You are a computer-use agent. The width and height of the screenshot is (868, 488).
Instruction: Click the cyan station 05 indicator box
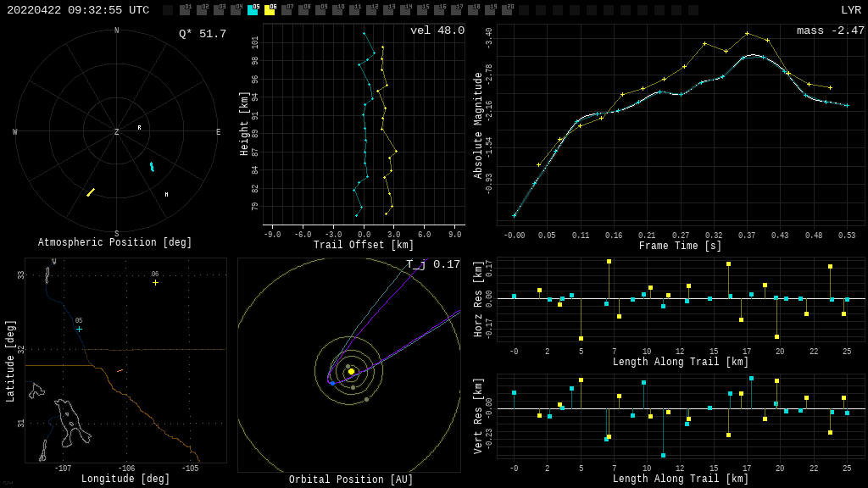click(253, 10)
